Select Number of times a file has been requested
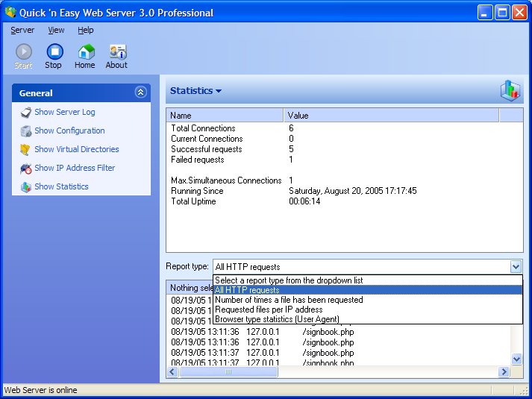Viewport: 532px width, 399px height. [368, 300]
